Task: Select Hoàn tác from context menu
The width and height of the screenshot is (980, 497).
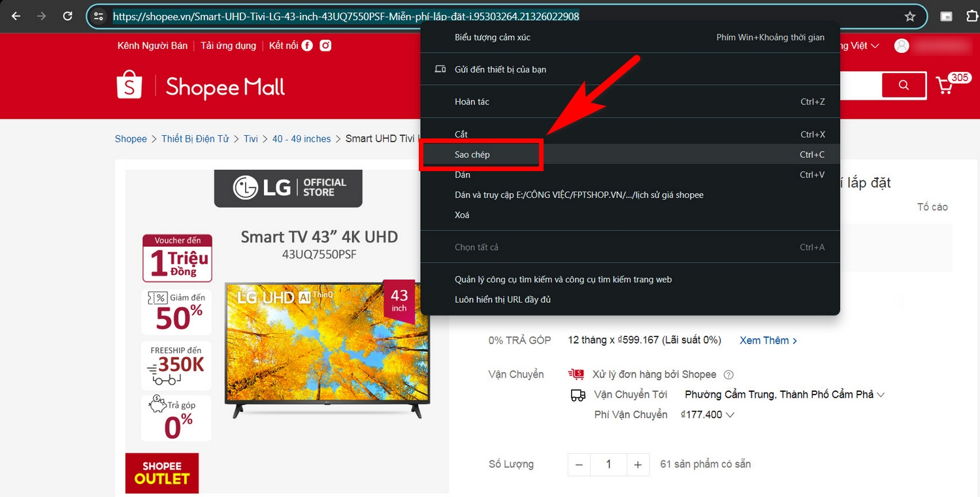Action: click(630, 102)
